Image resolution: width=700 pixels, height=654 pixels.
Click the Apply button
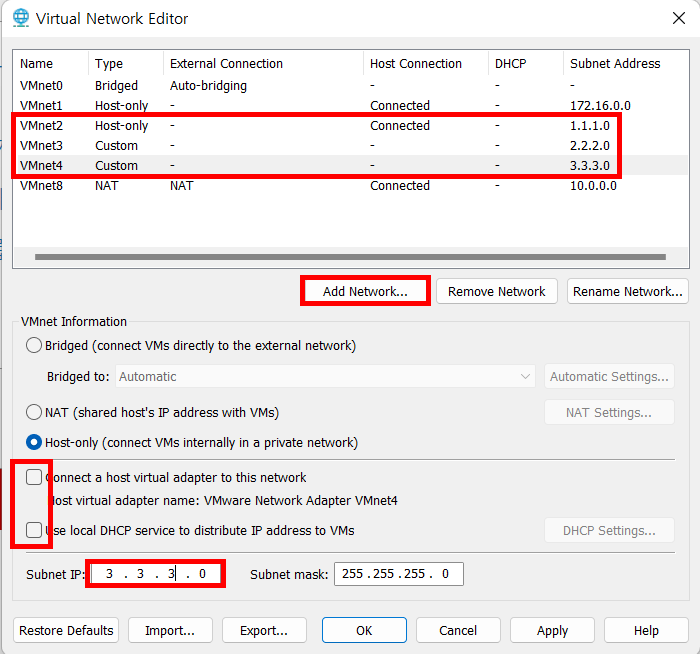click(552, 630)
